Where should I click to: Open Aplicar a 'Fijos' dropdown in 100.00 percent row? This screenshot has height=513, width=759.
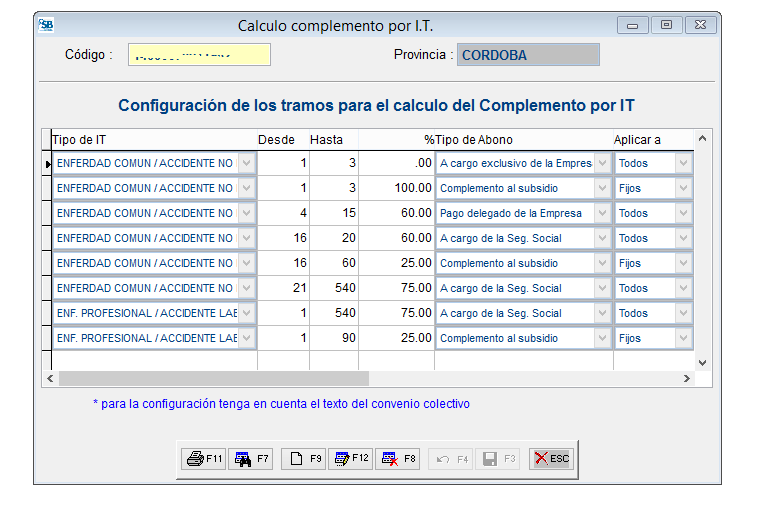[683, 188]
